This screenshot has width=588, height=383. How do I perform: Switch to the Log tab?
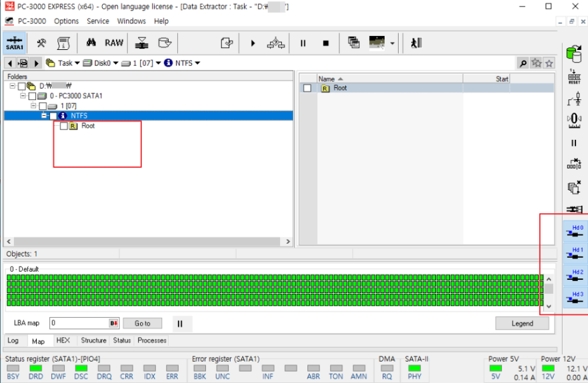(x=13, y=340)
